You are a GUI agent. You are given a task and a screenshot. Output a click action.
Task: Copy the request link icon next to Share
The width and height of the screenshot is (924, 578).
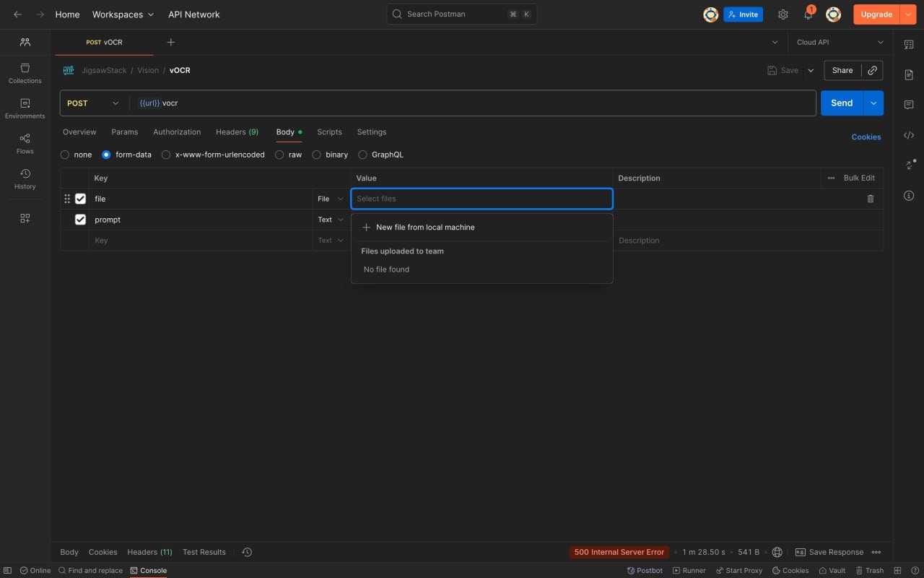pyautogui.click(x=872, y=70)
